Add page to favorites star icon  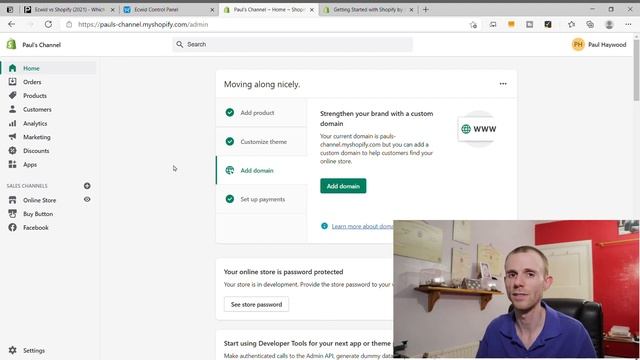click(x=473, y=24)
